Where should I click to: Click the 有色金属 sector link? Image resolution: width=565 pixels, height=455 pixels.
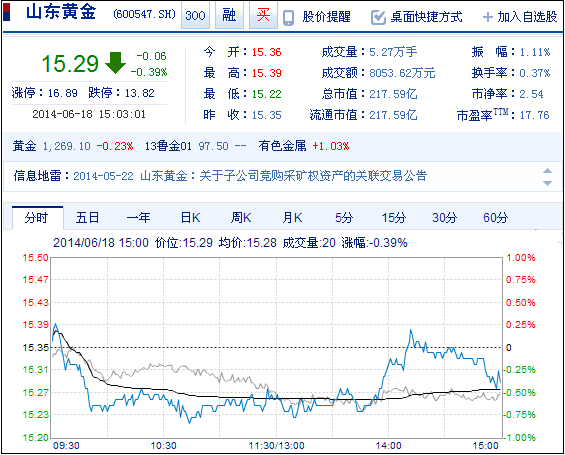(x=282, y=146)
